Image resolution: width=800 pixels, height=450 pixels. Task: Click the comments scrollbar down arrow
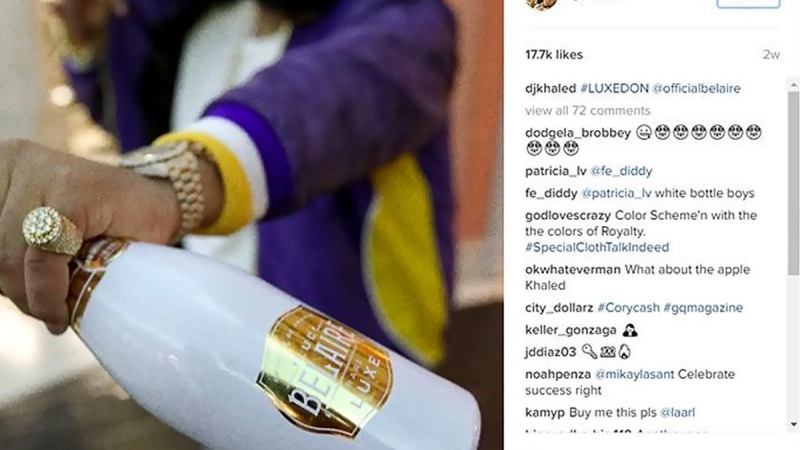[794, 424]
